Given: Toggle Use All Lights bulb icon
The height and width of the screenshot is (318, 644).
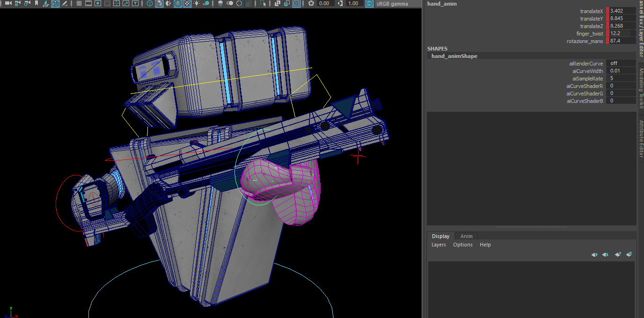Looking at the screenshot, I should 197,3.
